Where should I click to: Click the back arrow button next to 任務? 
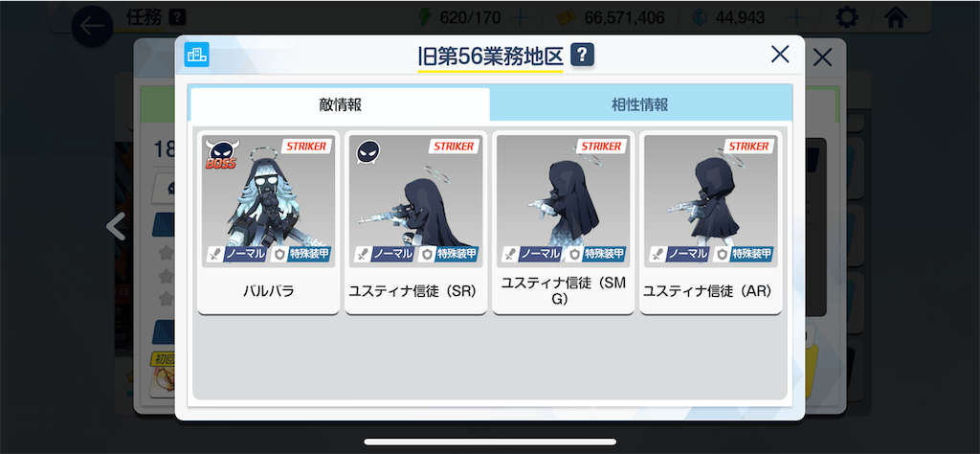click(x=92, y=26)
